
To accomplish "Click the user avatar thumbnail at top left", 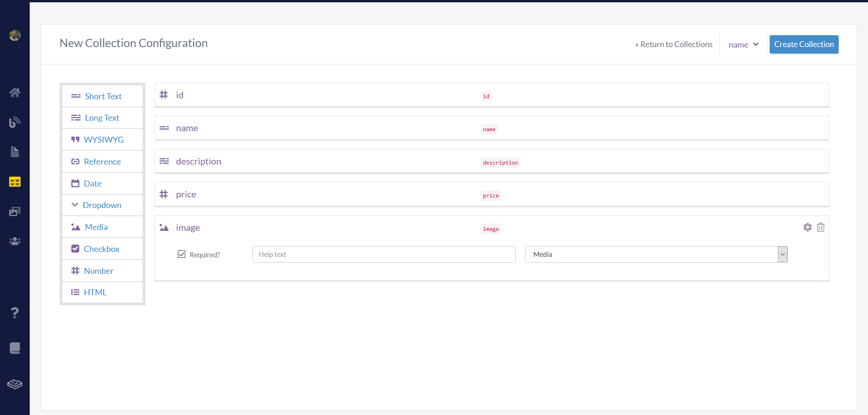I will 14,35.
